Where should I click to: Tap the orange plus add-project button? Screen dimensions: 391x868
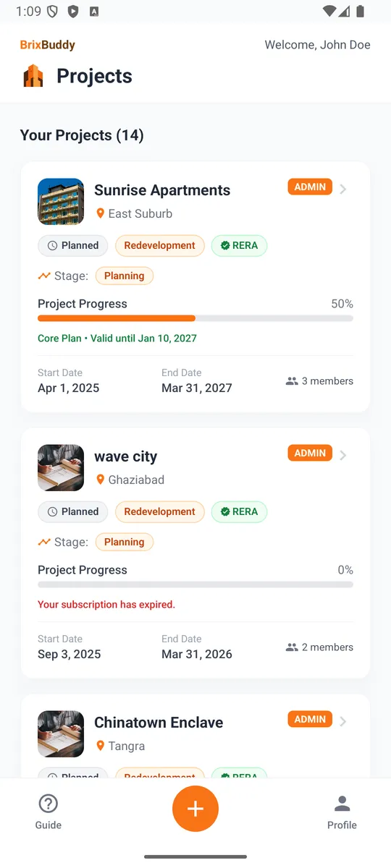coord(195,809)
